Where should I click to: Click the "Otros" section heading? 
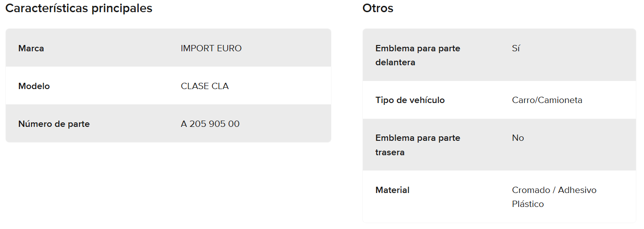(378, 8)
